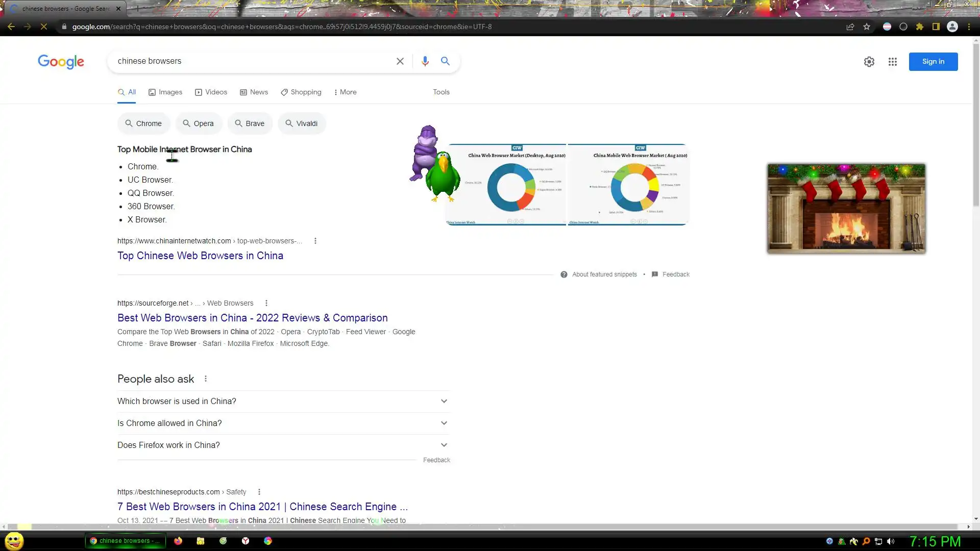This screenshot has width=980, height=551.
Task: Click the blue magnifier search button
Action: pos(445,61)
